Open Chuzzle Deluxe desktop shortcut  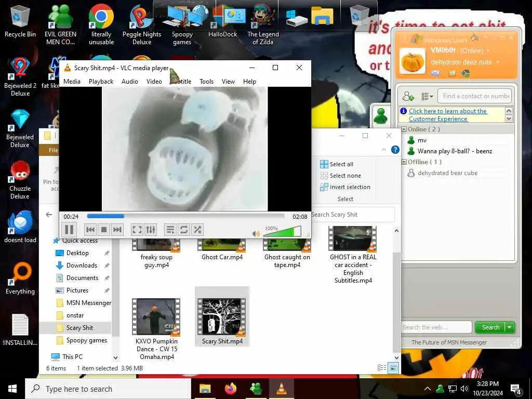tap(20, 180)
